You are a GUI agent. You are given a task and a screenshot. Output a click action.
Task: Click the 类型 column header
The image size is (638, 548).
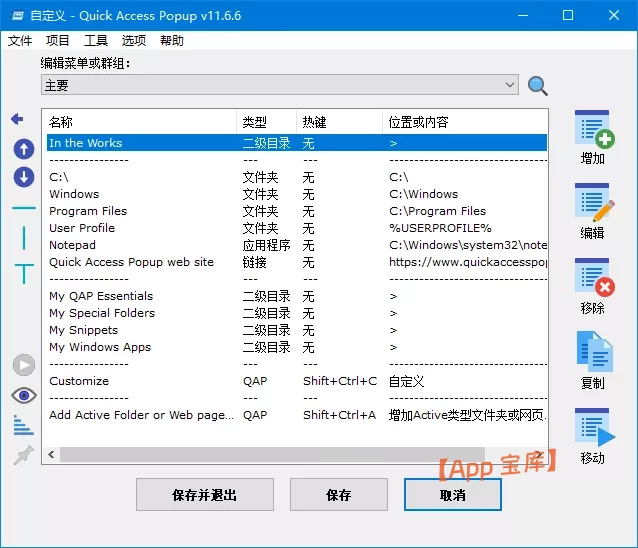[267, 122]
